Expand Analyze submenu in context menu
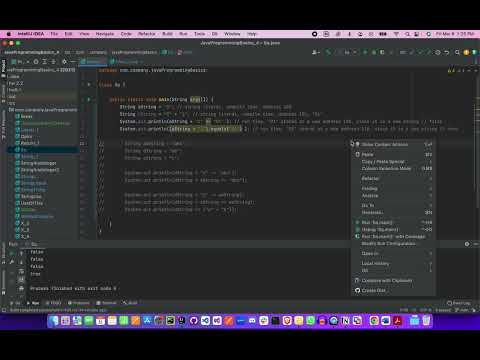The width and height of the screenshot is (480, 360). click(393, 196)
